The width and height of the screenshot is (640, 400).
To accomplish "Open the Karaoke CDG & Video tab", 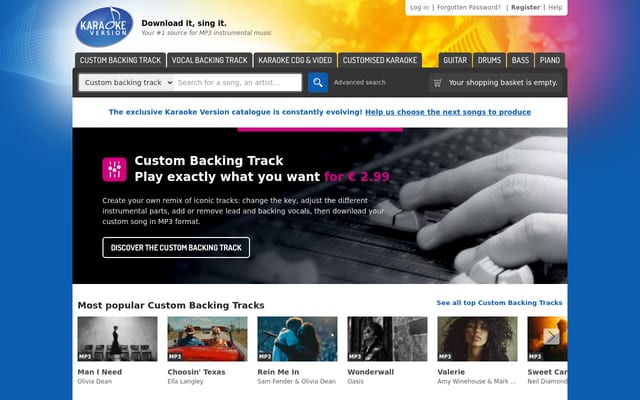I will [x=295, y=60].
